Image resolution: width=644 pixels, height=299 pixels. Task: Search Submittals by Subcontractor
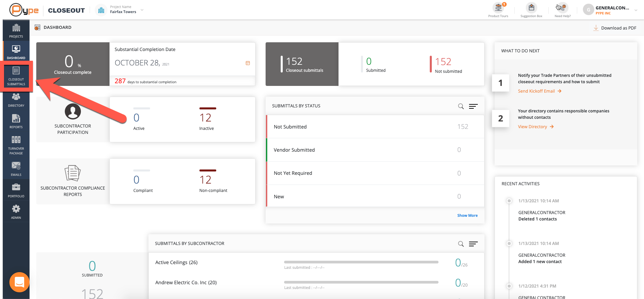pos(461,244)
